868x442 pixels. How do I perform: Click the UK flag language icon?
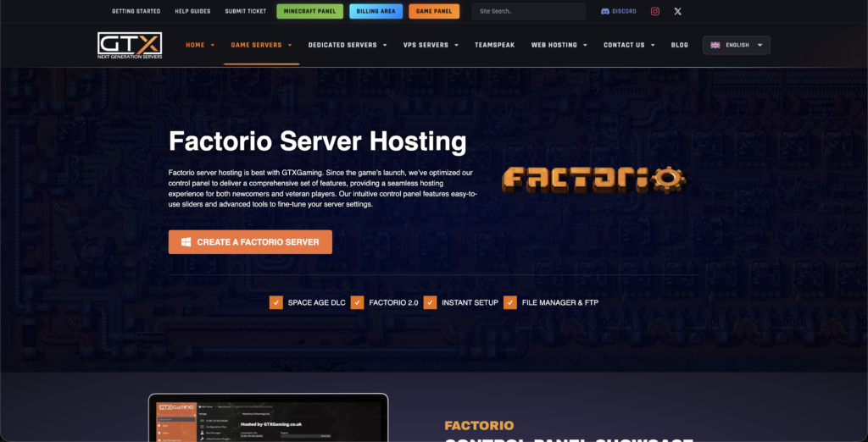(x=715, y=46)
